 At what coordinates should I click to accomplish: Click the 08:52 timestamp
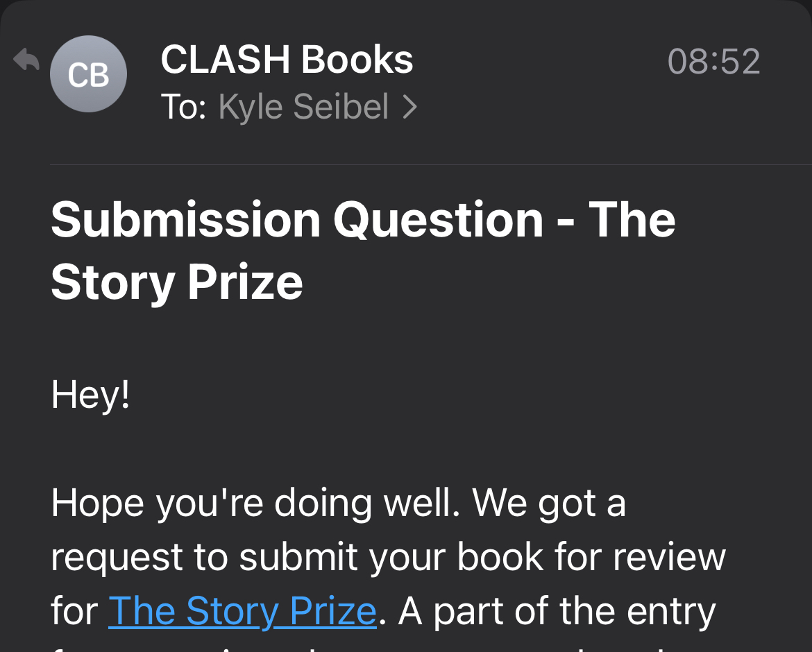(x=713, y=62)
